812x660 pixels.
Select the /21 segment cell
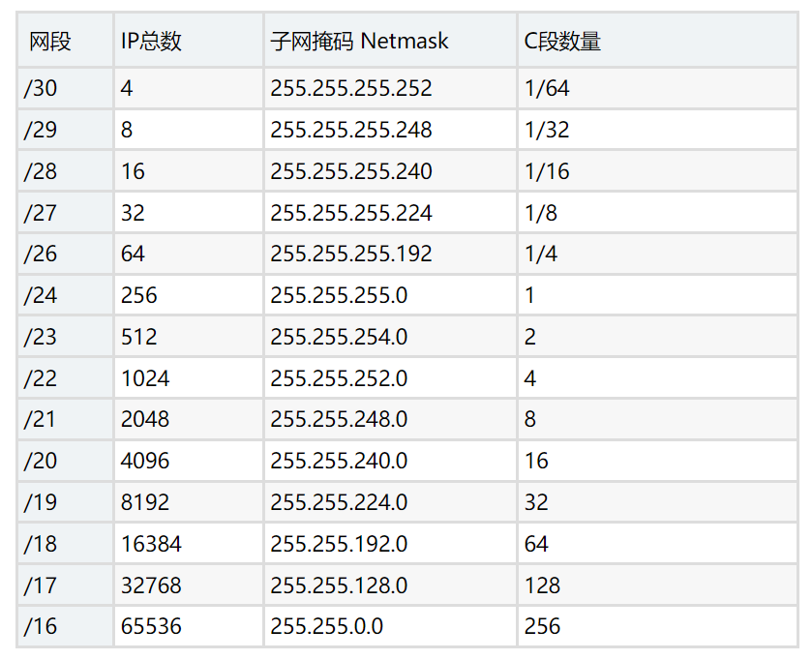point(65,419)
